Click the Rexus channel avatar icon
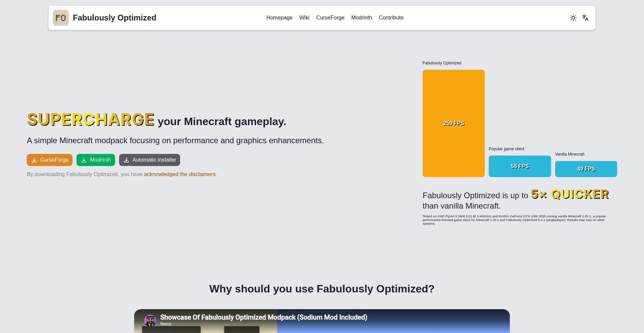 [150, 321]
